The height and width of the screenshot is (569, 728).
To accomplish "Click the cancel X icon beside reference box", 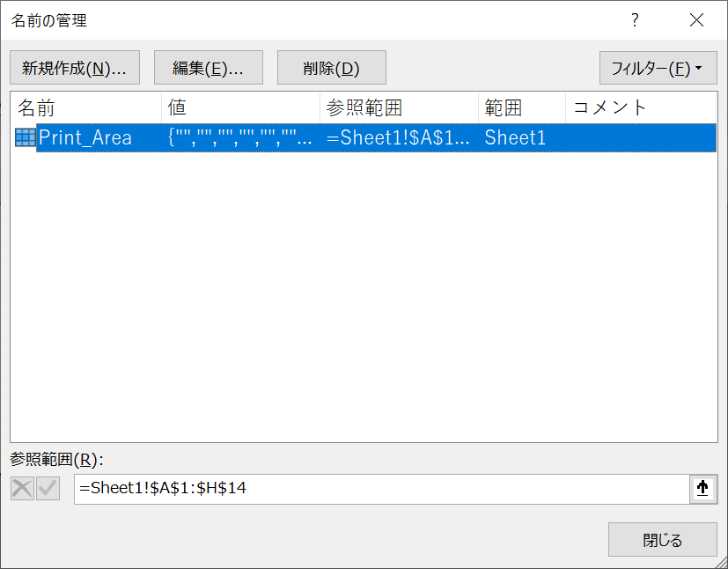I will (x=22, y=489).
